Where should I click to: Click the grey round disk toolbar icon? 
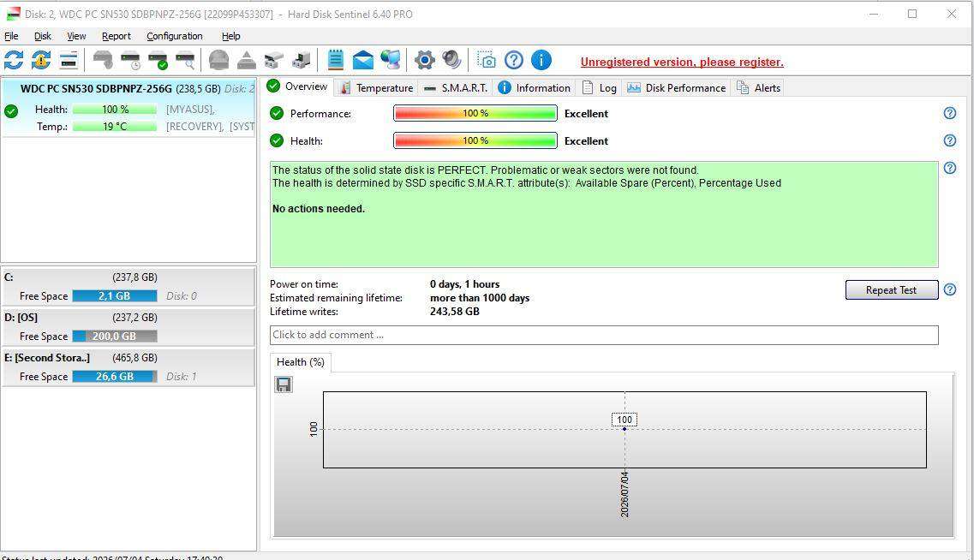pyautogui.click(x=218, y=60)
